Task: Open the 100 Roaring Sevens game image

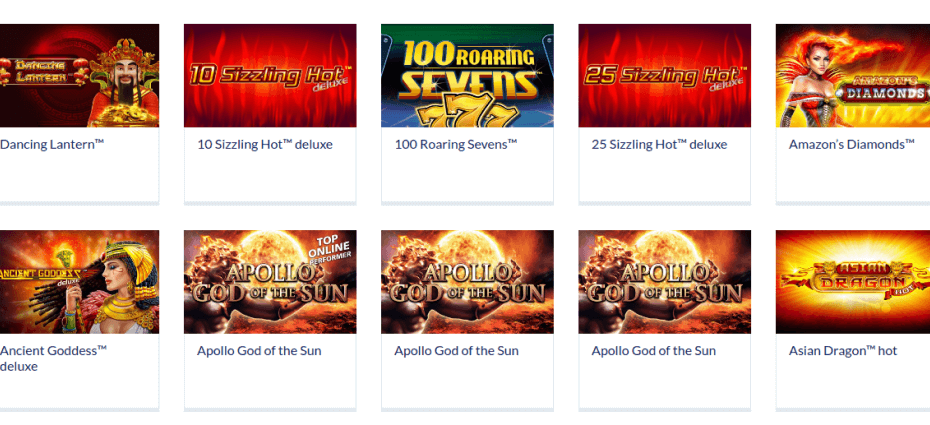Action: point(467,75)
